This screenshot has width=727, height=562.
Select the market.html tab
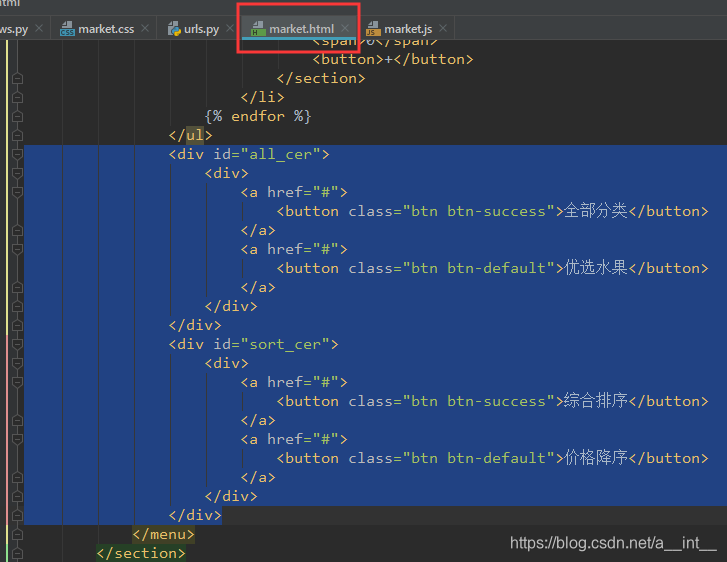(301, 29)
